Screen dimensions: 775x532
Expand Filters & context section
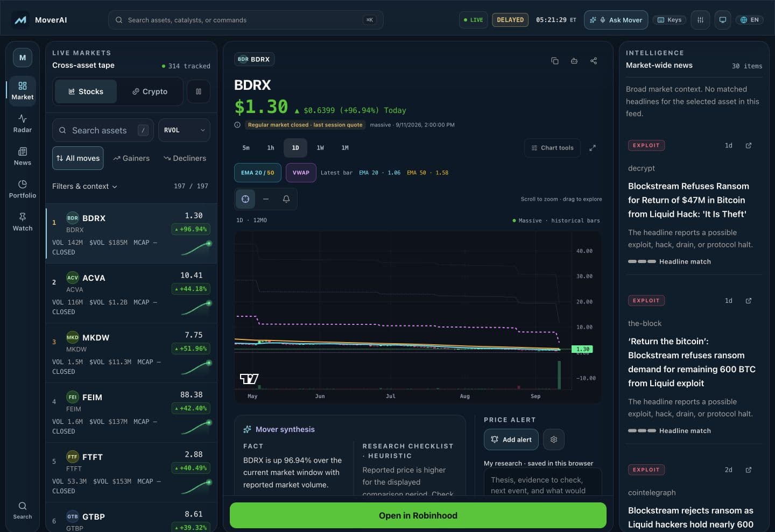(84, 186)
